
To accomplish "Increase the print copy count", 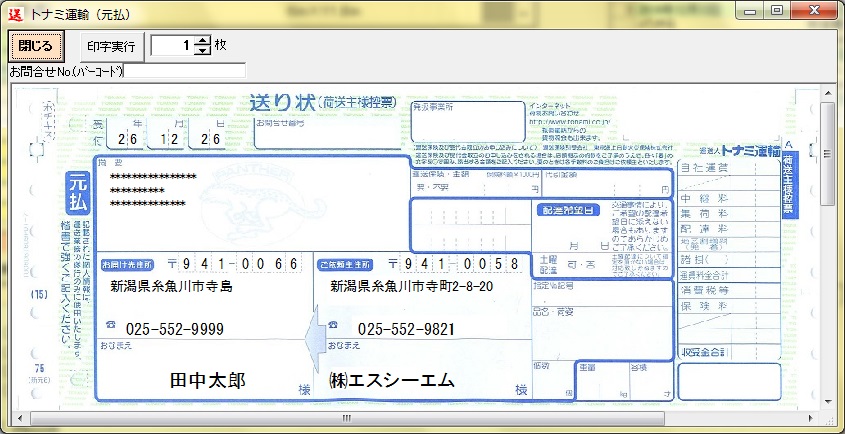I will coord(202,40).
